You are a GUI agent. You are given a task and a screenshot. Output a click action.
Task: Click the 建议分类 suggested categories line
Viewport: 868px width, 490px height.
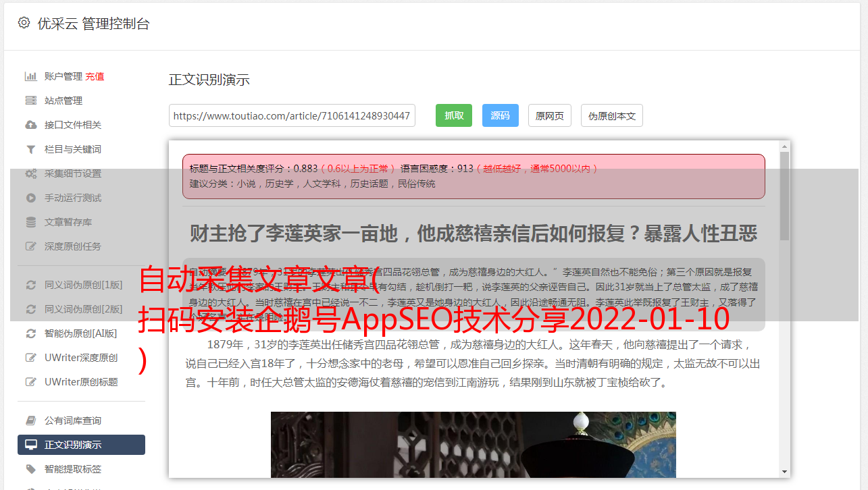(x=312, y=184)
